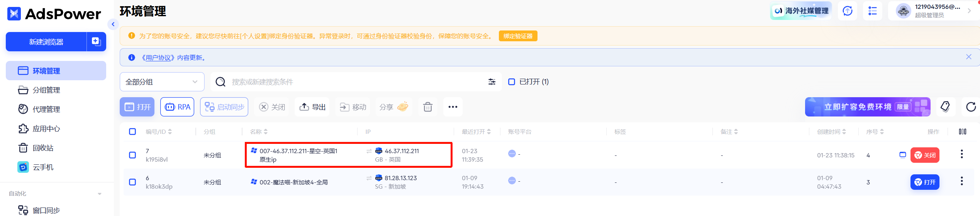
Task: Collapse the left sidebar arrow
Action: 113,24
